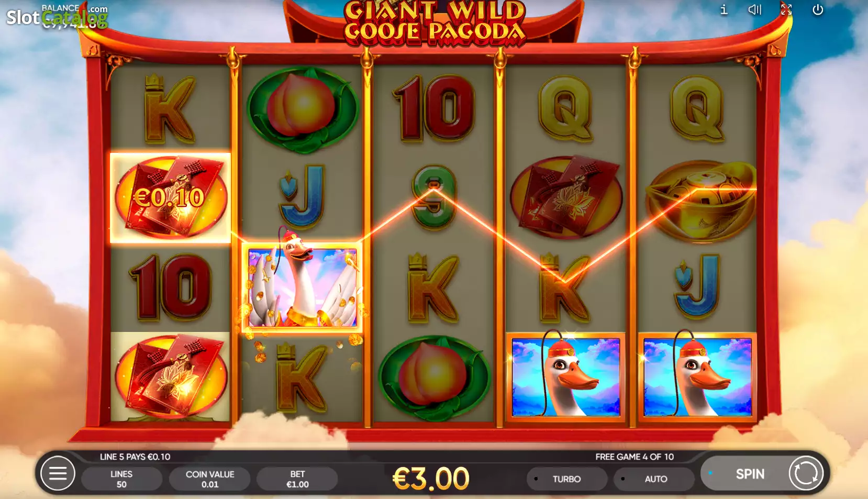Screen dimensions: 868x499
Task: Open the Bet €1.00 selector
Action: click(297, 479)
